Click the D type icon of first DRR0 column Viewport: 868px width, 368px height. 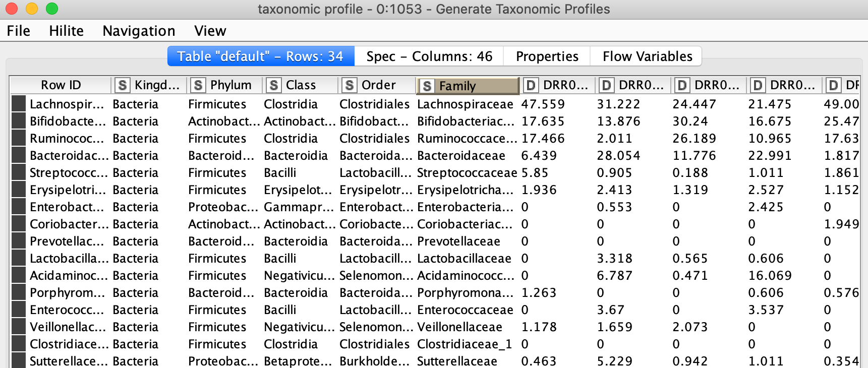click(531, 85)
